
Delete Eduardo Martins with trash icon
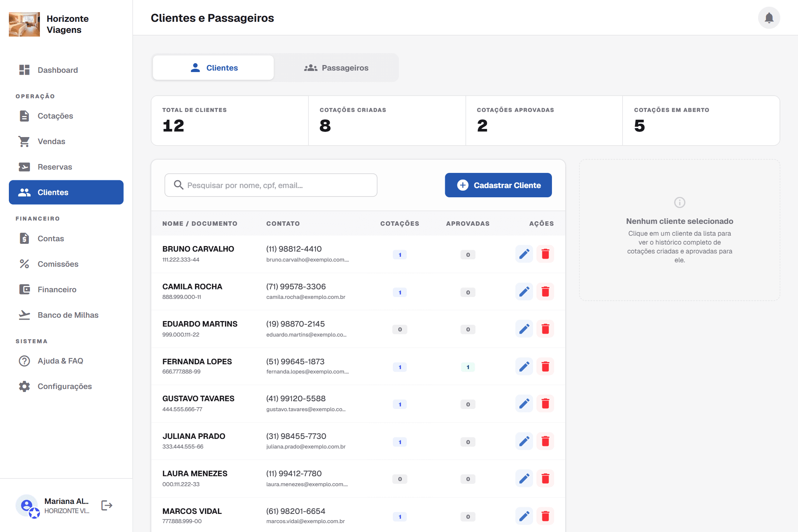pos(545,329)
